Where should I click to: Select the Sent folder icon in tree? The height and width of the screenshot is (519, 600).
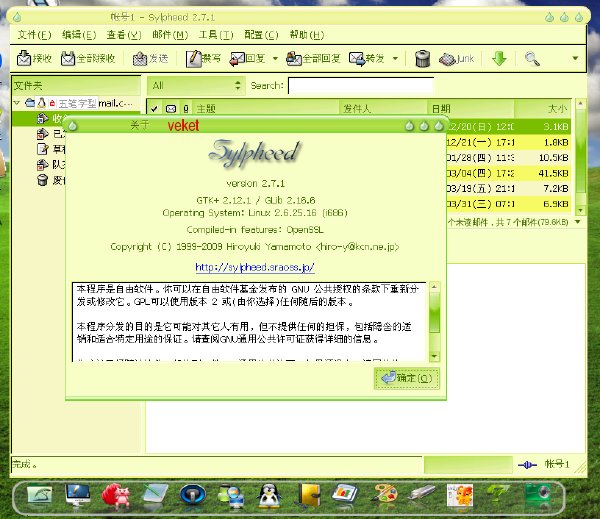tap(42, 134)
